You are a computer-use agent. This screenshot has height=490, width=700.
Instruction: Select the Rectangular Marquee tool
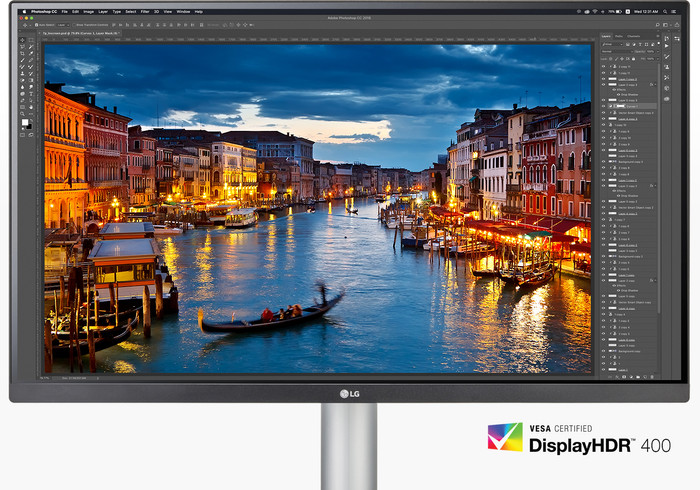31,40
